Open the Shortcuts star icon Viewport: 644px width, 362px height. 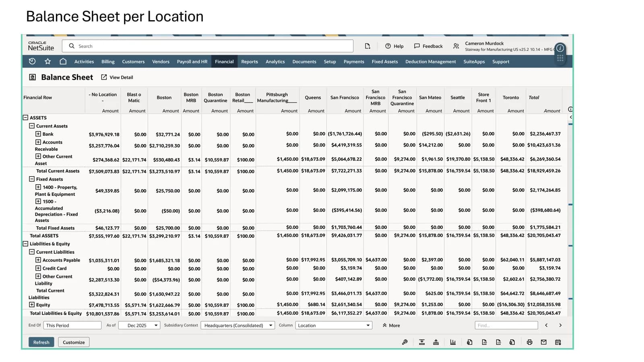47,61
